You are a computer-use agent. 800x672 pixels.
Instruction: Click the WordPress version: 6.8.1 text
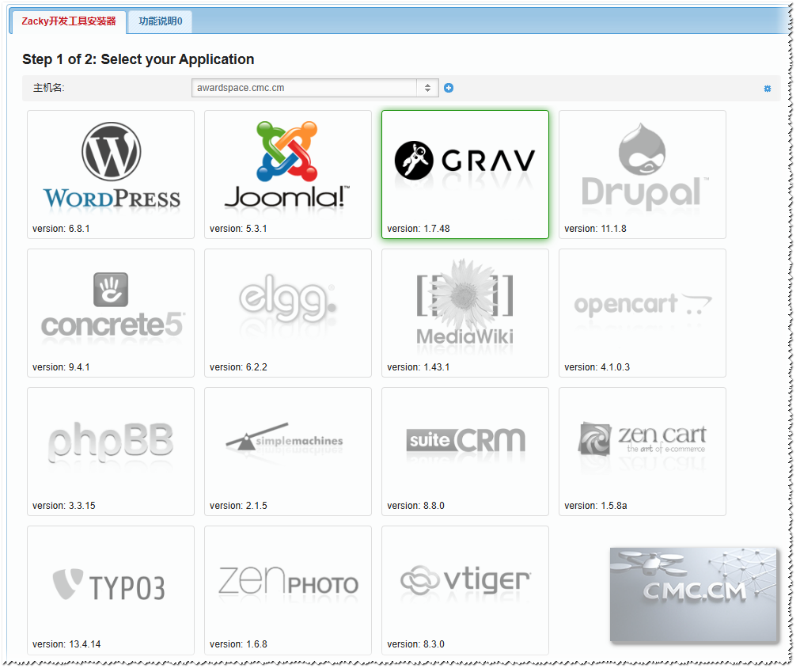coord(61,229)
